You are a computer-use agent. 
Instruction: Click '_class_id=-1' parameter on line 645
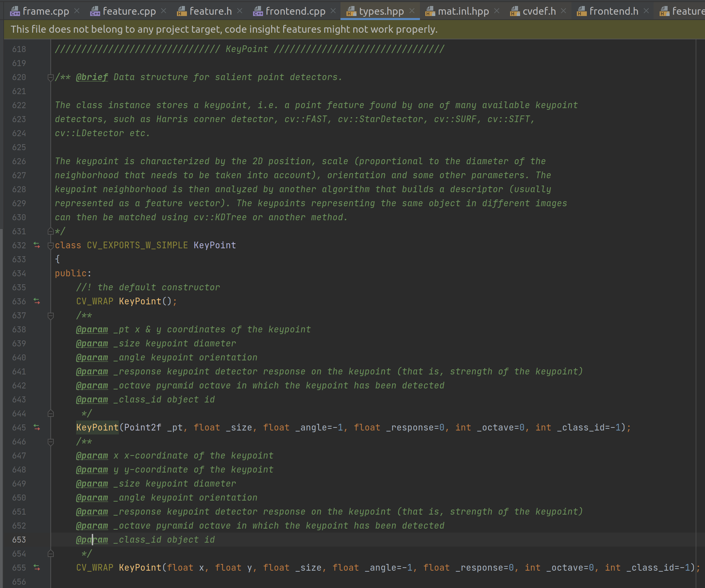(x=589, y=427)
